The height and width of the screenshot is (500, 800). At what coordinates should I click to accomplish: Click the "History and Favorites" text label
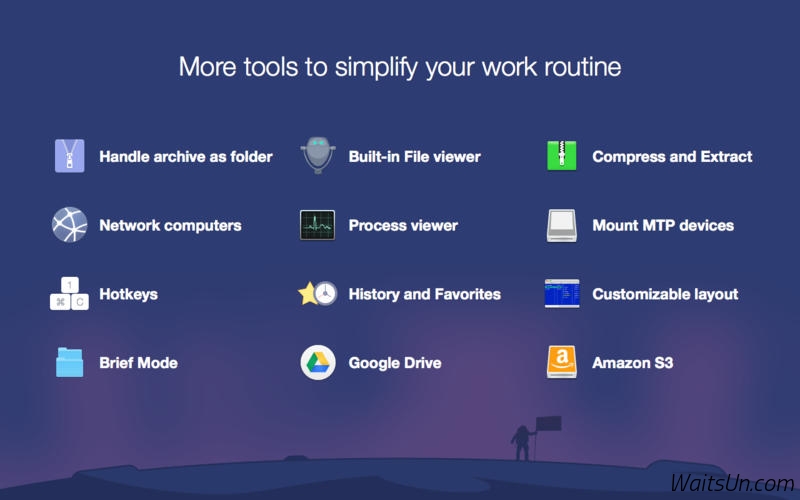[x=424, y=294]
